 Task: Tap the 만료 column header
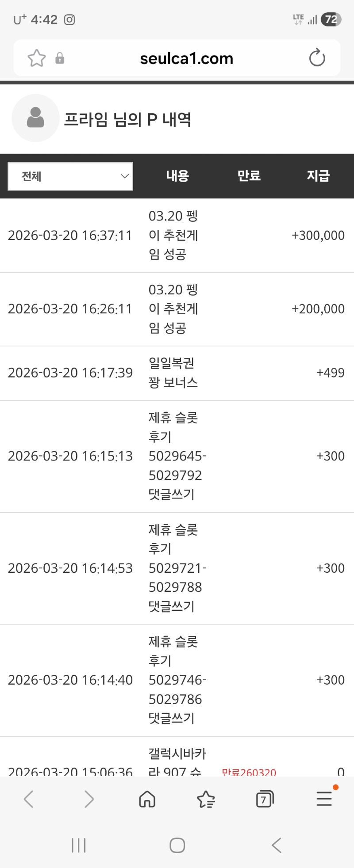click(x=249, y=176)
